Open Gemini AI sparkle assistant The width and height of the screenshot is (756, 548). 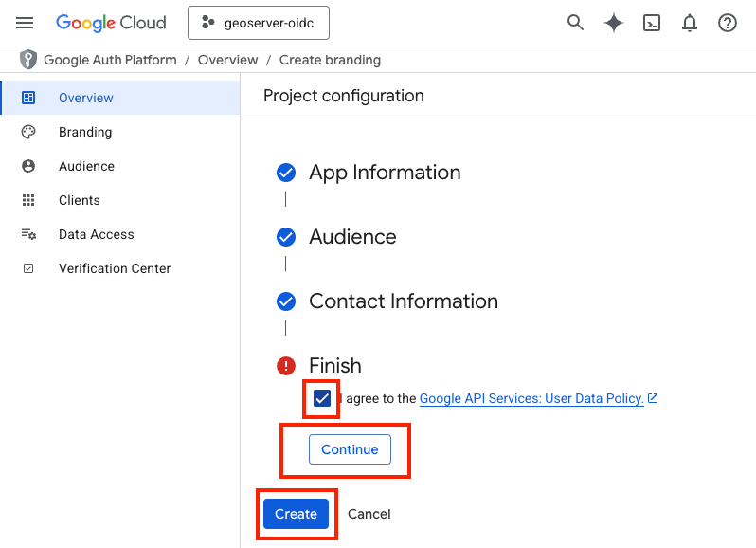614,23
